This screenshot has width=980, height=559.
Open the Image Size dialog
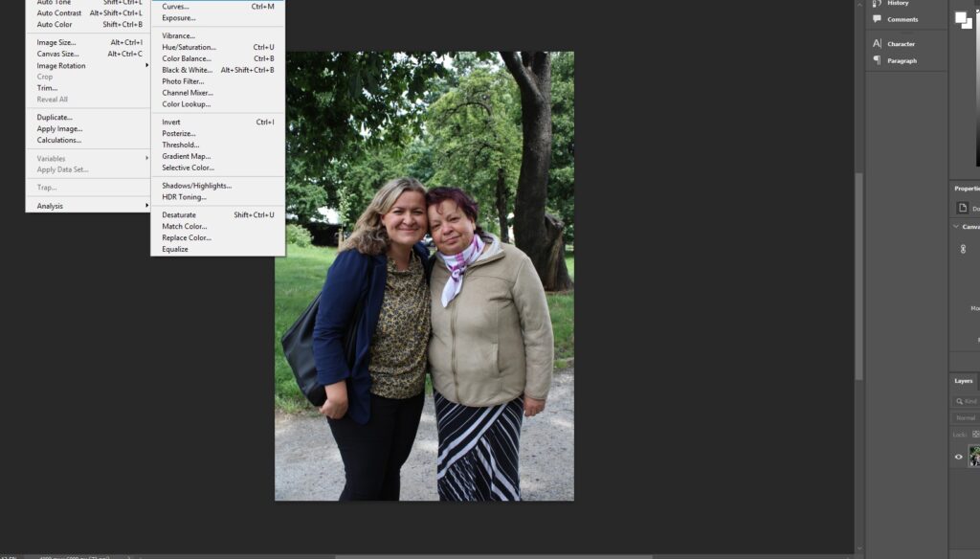pyautogui.click(x=87, y=42)
